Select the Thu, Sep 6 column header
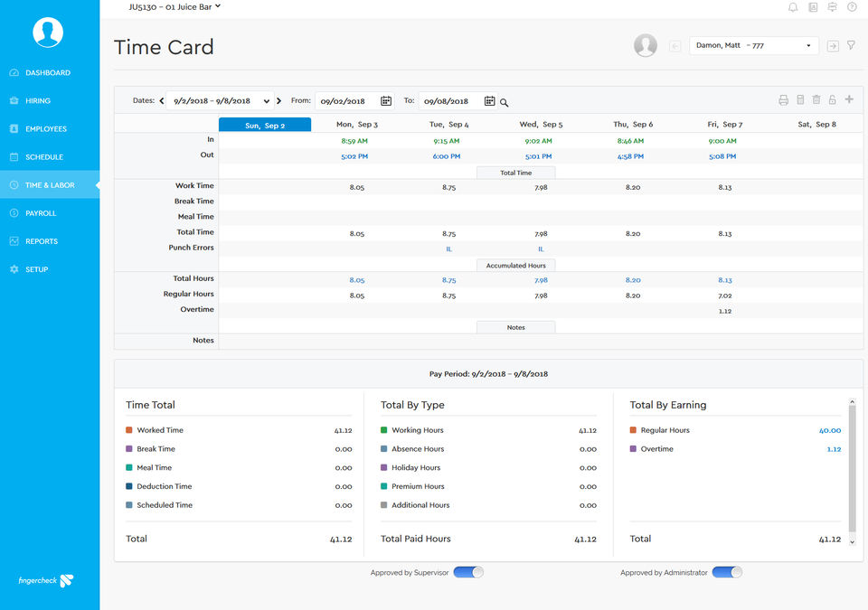 pyautogui.click(x=633, y=125)
